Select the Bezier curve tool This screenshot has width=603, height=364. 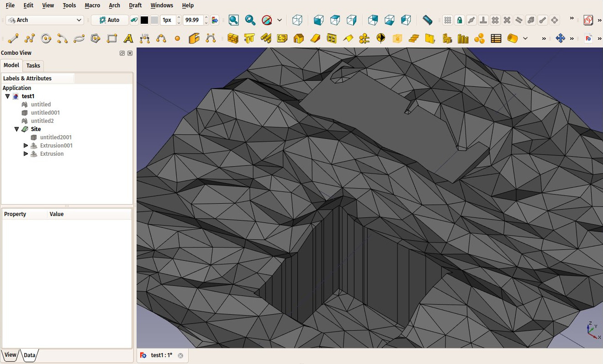[x=211, y=38]
